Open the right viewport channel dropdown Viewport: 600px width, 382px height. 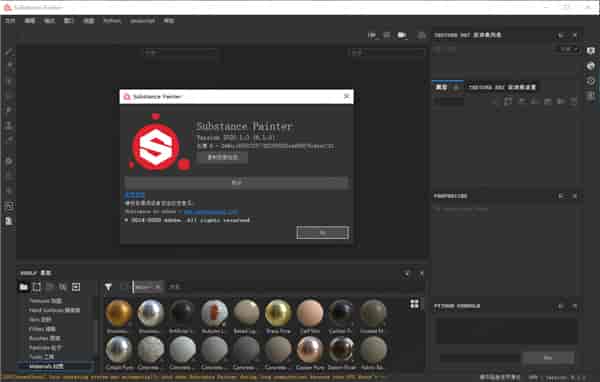click(x=387, y=53)
